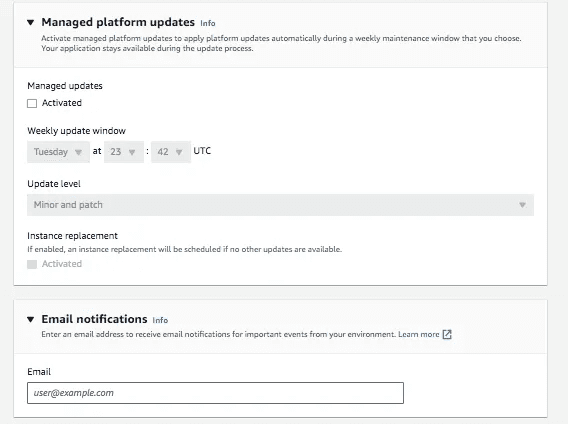Click the Managed platform updates heading
568x424 pixels.
click(118, 22)
